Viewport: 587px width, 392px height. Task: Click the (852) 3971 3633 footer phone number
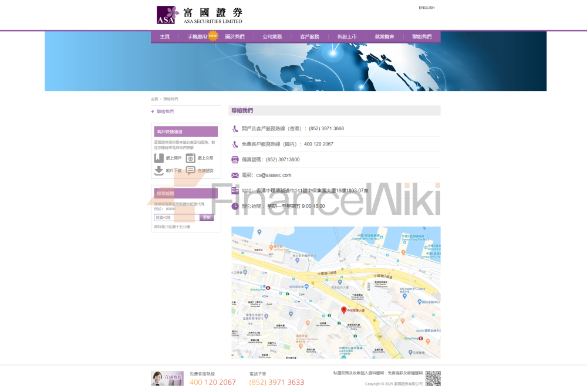tap(276, 382)
